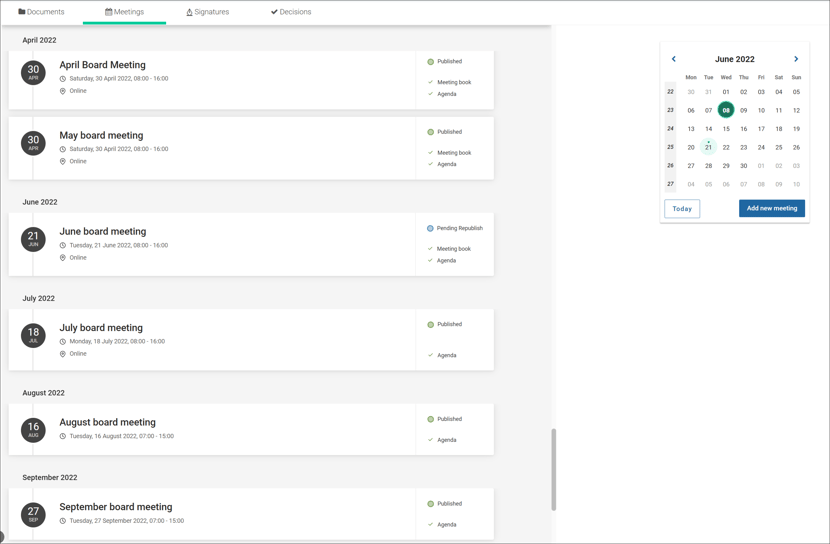
Task: Click the 21 JUN date badge
Action: tap(33, 239)
